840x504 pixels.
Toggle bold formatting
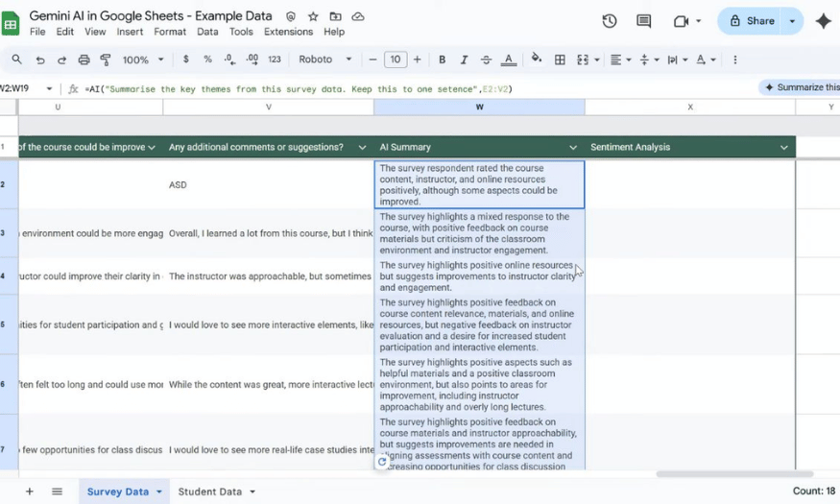pyautogui.click(x=442, y=60)
